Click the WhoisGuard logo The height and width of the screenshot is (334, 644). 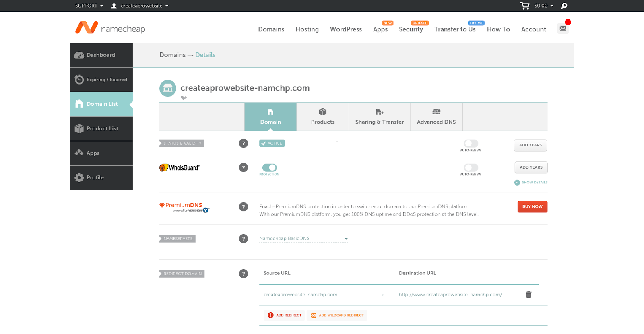point(180,168)
